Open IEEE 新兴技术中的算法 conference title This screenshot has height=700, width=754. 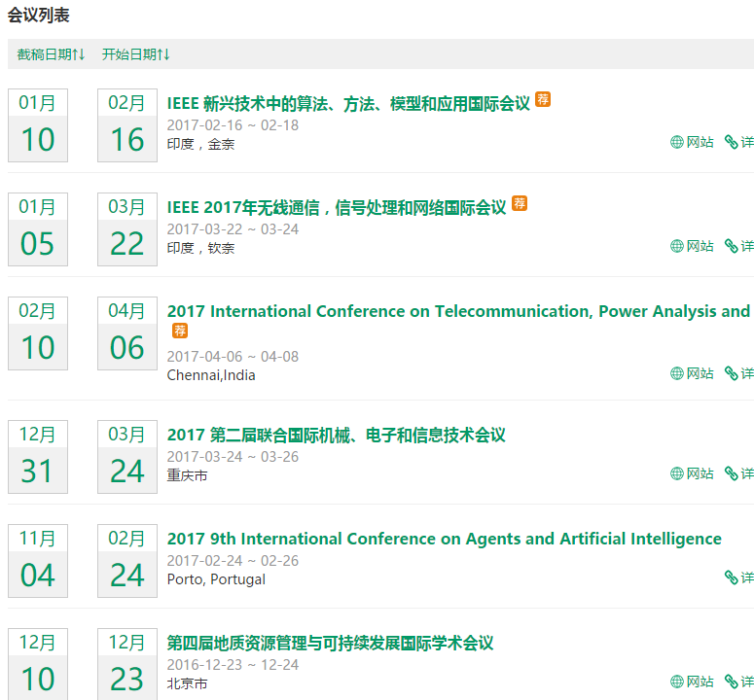tap(348, 103)
